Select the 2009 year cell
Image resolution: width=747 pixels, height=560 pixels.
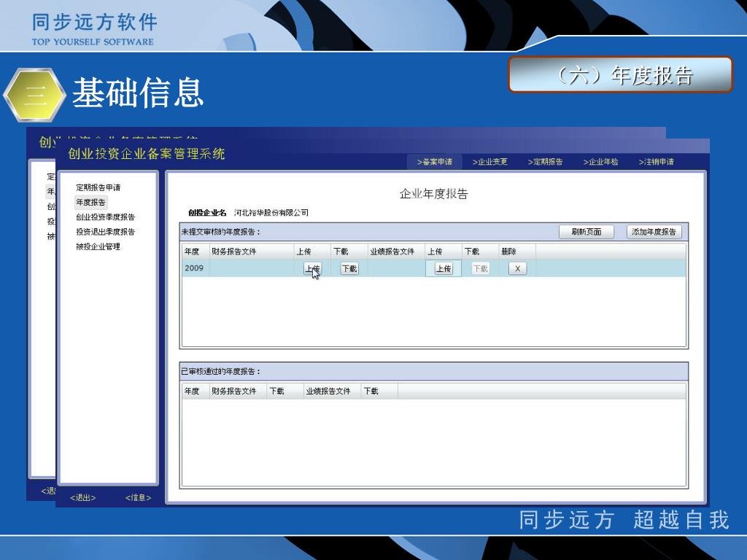(194, 268)
